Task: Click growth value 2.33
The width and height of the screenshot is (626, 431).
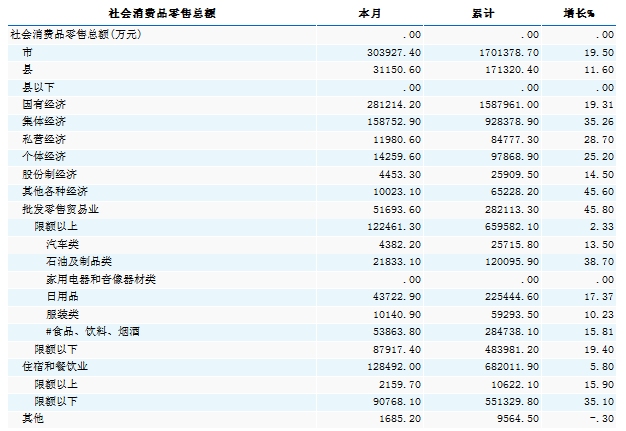Action: 602,227
